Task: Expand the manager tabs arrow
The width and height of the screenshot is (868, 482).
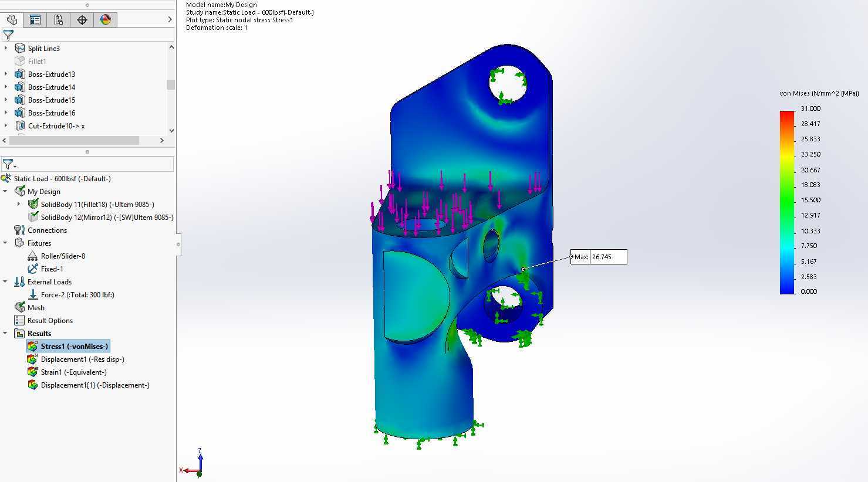Action: tap(170, 19)
